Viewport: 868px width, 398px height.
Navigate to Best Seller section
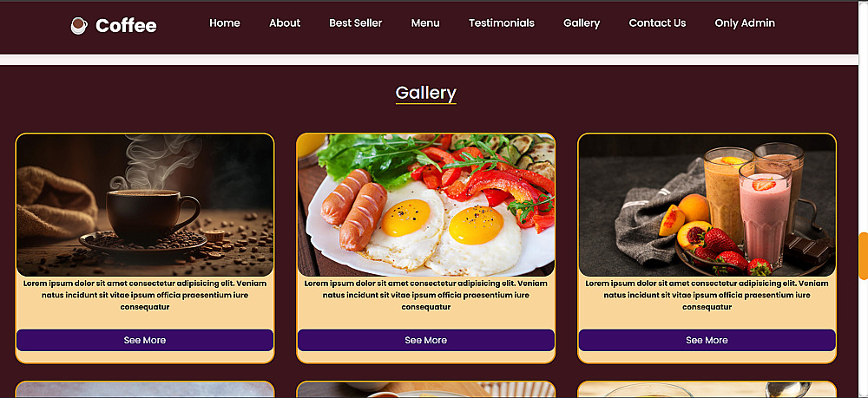(x=355, y=23)
